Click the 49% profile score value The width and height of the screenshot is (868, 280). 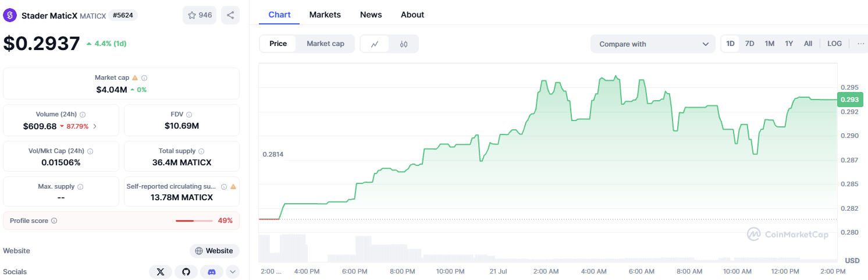(225, 221)
